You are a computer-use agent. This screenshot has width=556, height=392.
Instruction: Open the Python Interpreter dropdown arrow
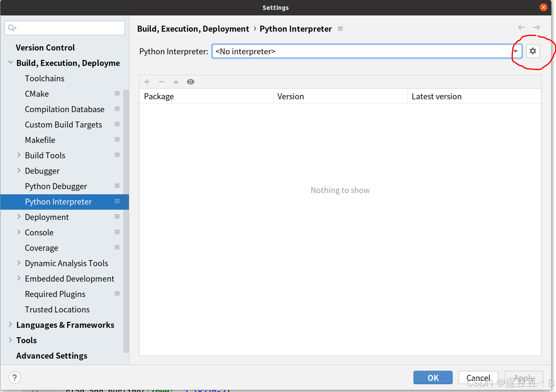click(x=516, y=51)
